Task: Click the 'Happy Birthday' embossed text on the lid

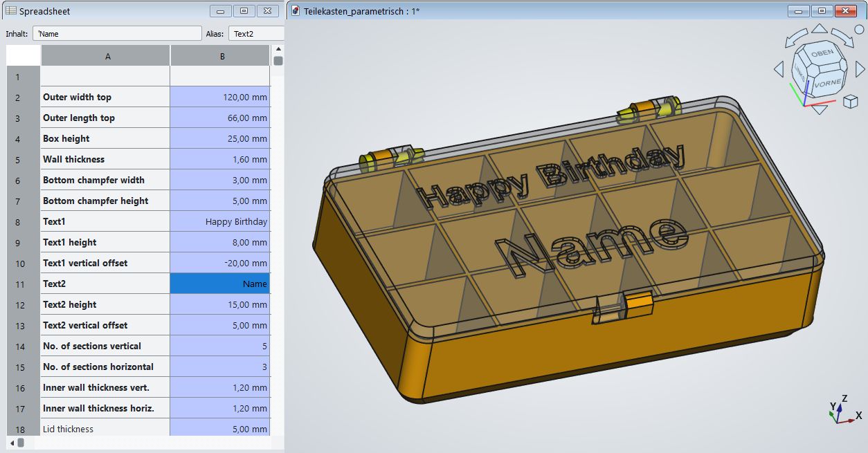Action: coord(550,177)
